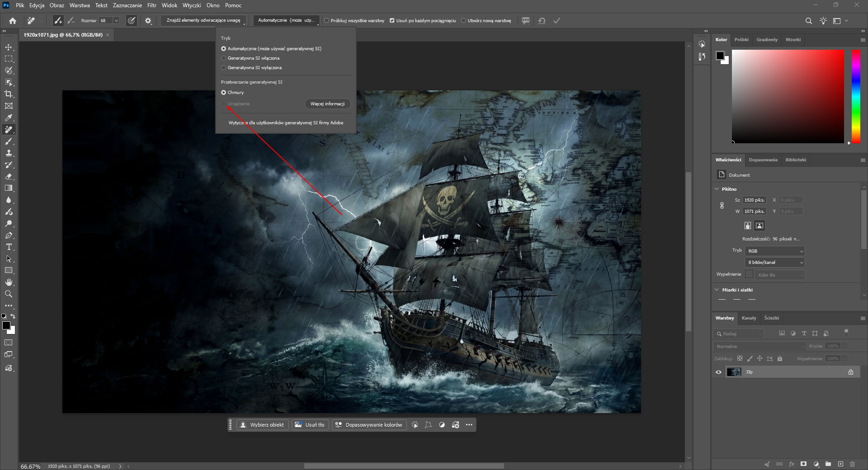Select the Pen tool
This screenshot has width=868, height=470.
click(x=9, y=235)
